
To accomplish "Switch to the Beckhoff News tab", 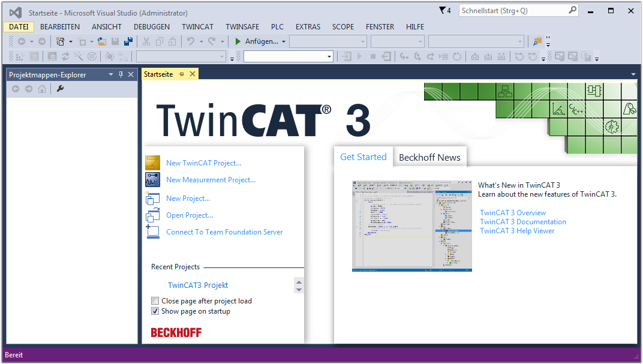I will click(x=429, y=157).
